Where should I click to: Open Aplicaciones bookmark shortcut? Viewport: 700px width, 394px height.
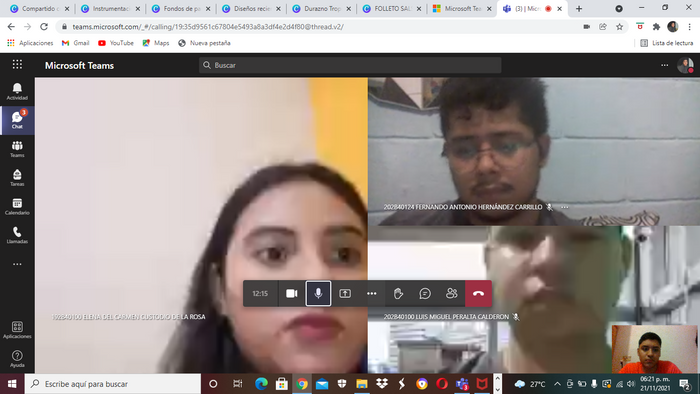click(x=30, y=43)
